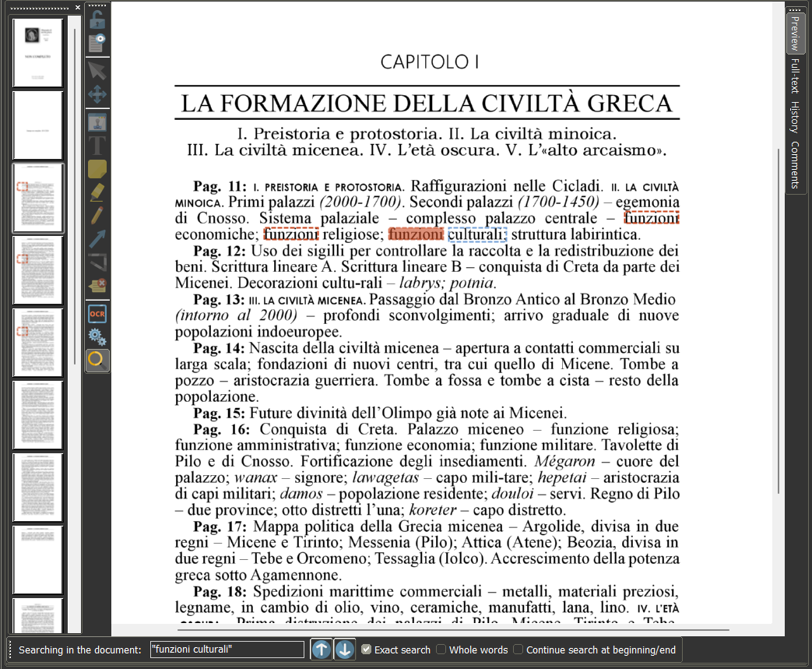Select the pencil drawing tool

pyautogui.click(x=97, y=215)
